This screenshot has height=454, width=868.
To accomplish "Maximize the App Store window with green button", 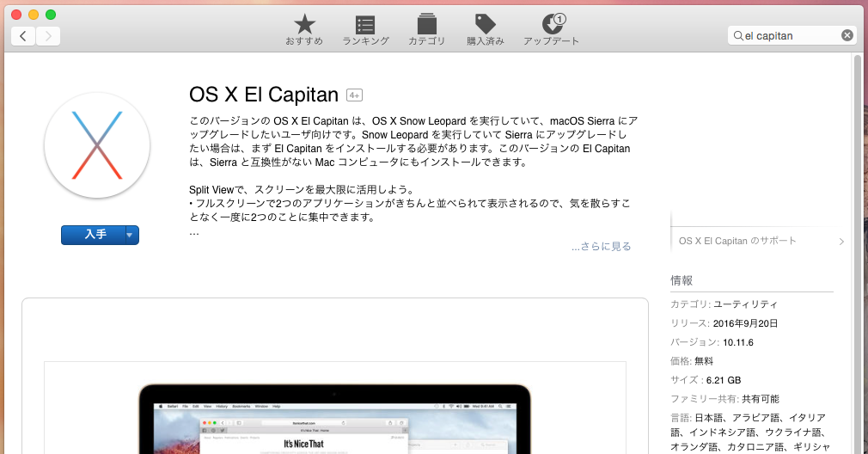I will pos(51,15).
